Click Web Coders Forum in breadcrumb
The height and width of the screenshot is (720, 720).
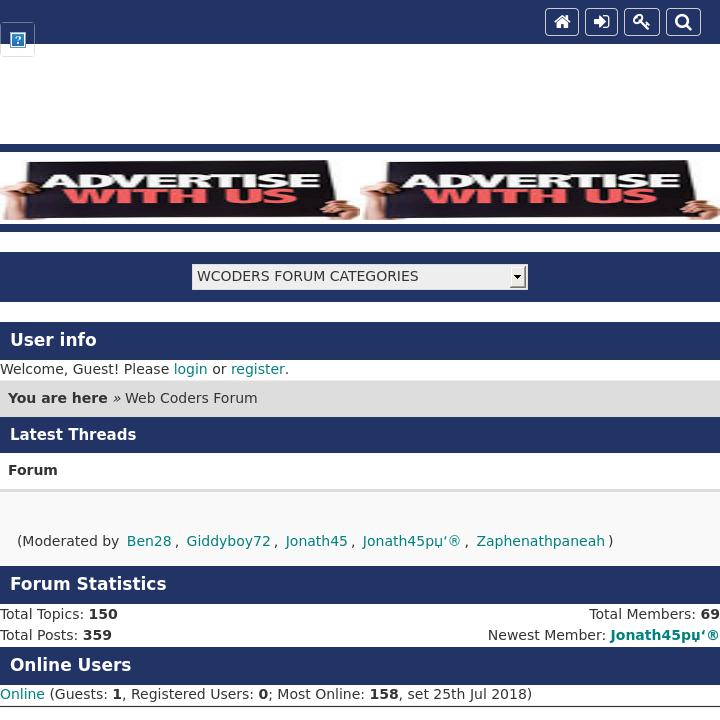point(191,398)
